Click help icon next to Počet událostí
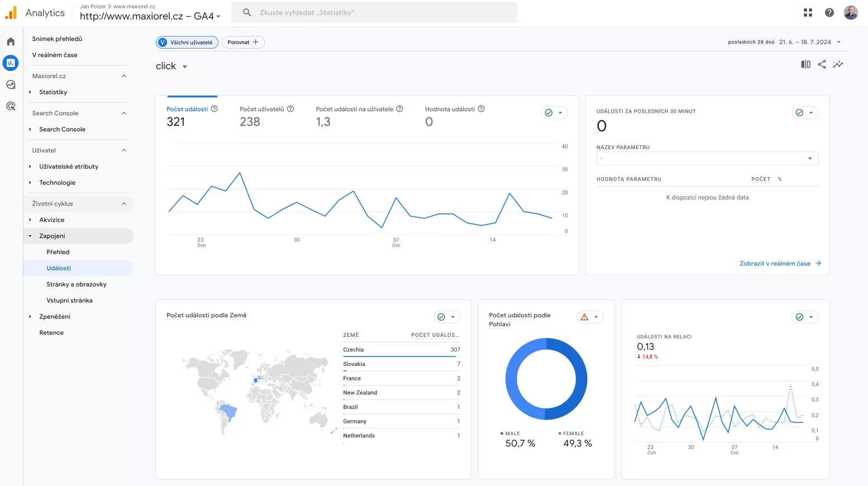Viewport: 868px width, 486px height. point(214,109)
